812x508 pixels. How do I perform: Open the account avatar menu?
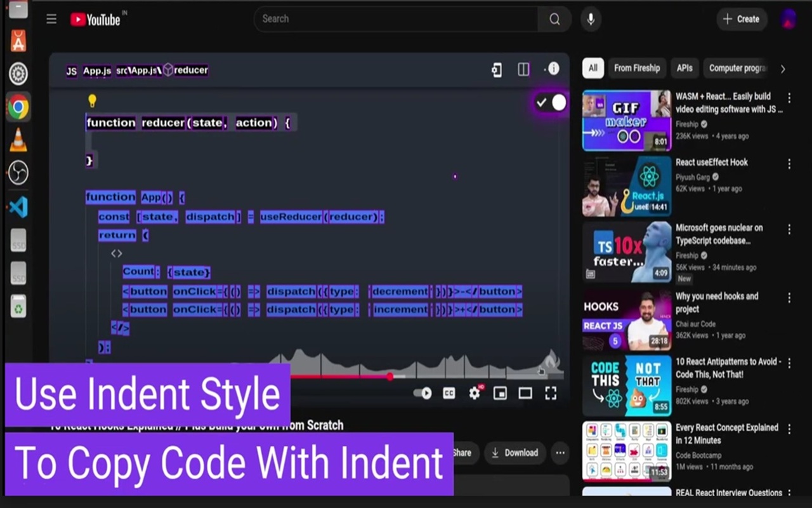coord(789,19)
